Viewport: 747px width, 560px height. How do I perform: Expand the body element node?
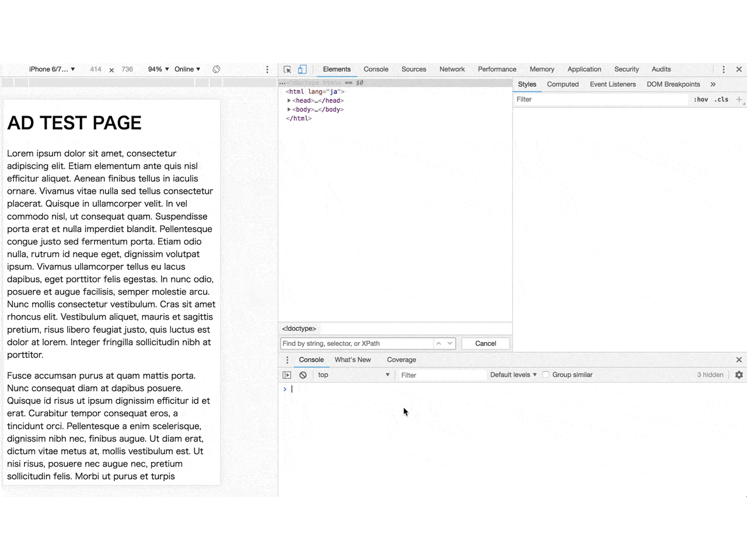[x=289, y=110]
